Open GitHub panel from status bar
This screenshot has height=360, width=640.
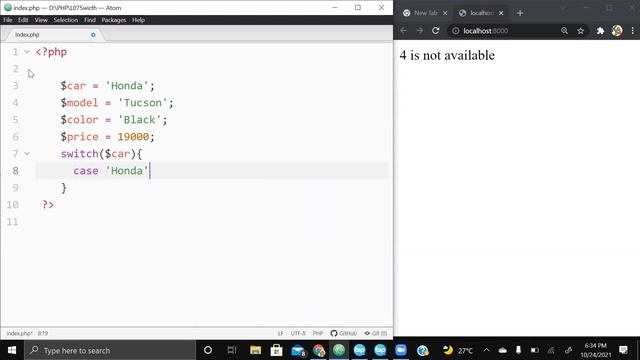(x=344, y=333)
